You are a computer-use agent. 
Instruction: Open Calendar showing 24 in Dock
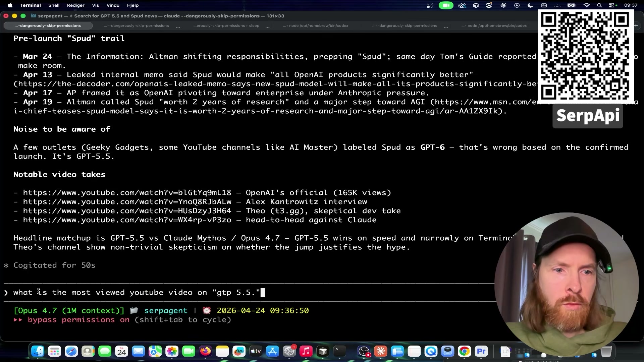(x=121, y=351)
